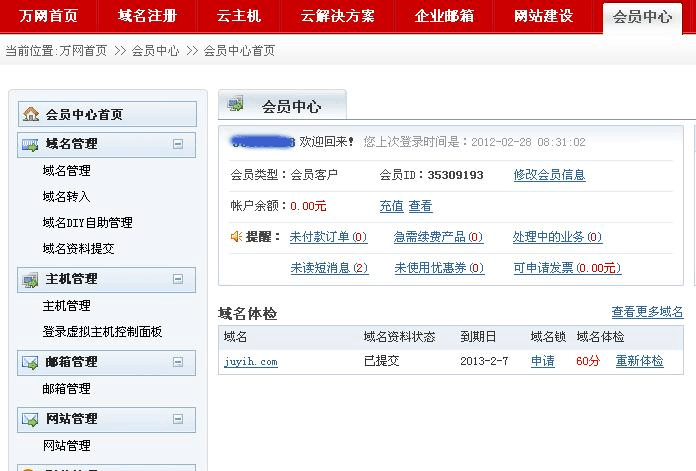Image resolution: width=696 pixels, height=471 pixels.
Task: Click the 网站管理 section icon
Action: point(30,419)
